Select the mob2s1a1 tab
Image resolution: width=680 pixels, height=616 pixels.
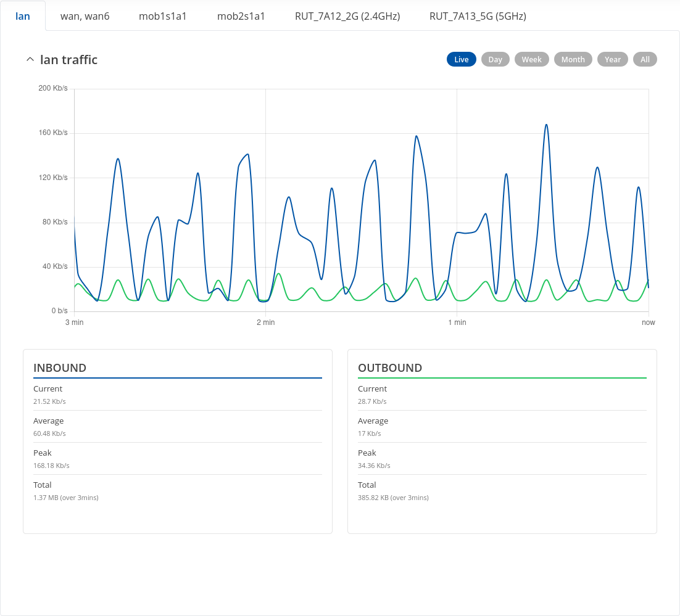(x=241, y=16)
